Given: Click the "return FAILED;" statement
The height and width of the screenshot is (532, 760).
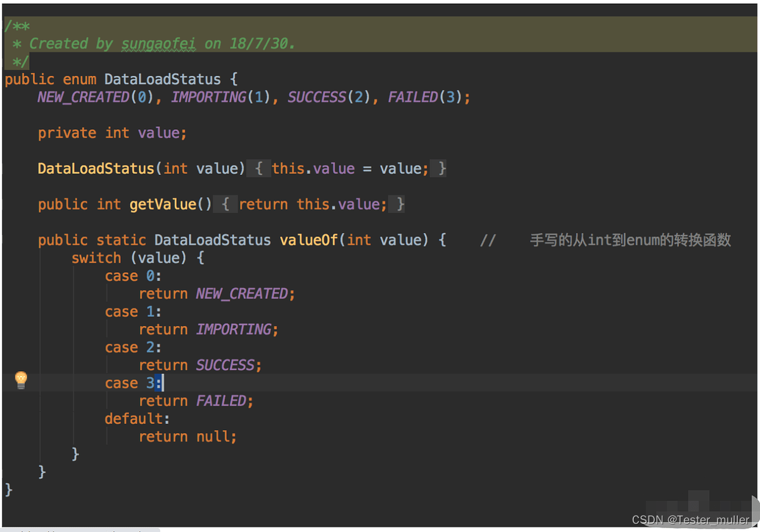Looking at the screenshot, I should pos(196,401).
